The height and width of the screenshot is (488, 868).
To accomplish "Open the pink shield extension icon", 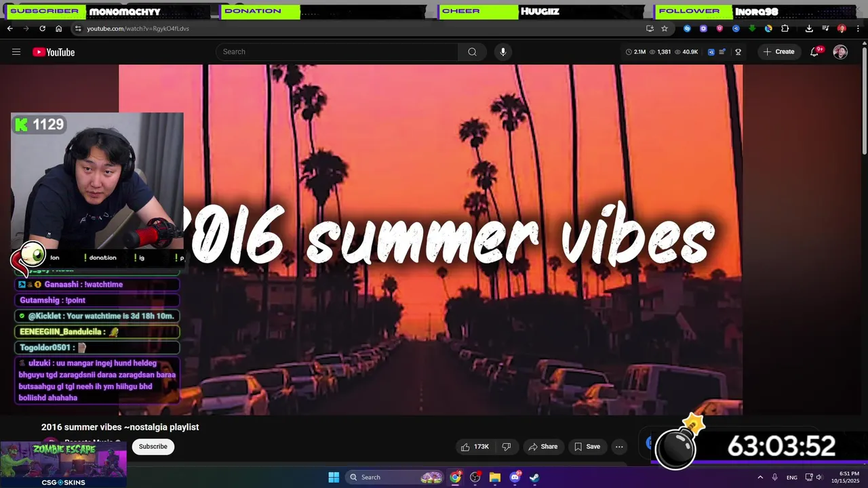I will (x=719, y=28).
